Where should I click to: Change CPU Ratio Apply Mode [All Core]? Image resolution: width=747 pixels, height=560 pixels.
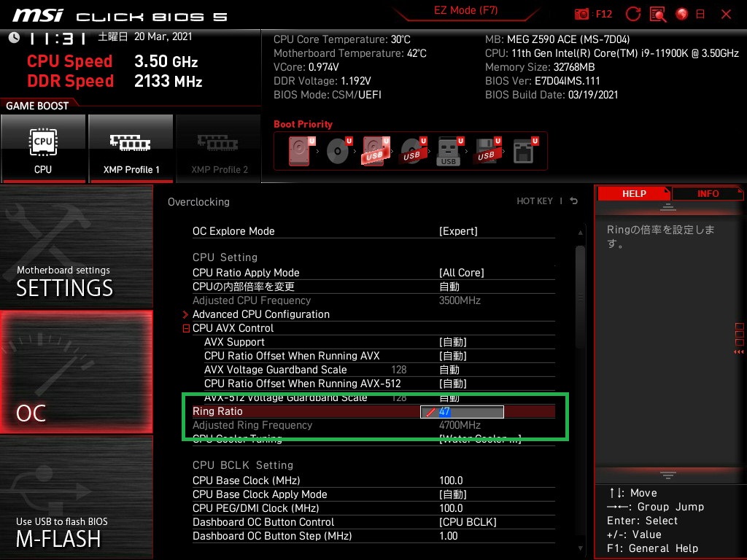point(461,273)
